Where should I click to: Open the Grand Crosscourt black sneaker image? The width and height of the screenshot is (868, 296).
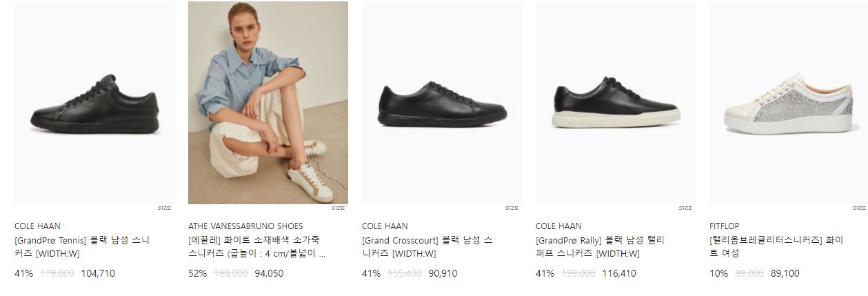(442, 102)
